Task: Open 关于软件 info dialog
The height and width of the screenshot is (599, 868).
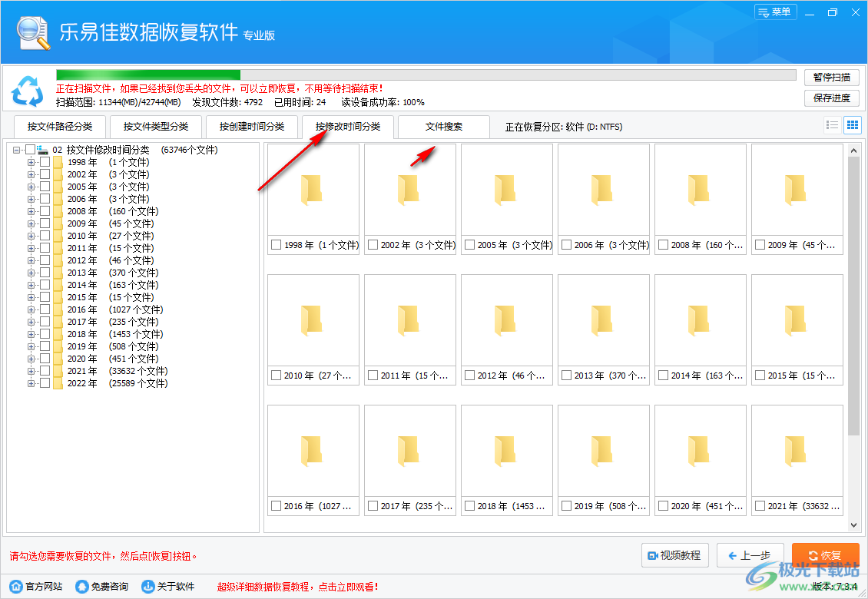Action: point(145,586)
